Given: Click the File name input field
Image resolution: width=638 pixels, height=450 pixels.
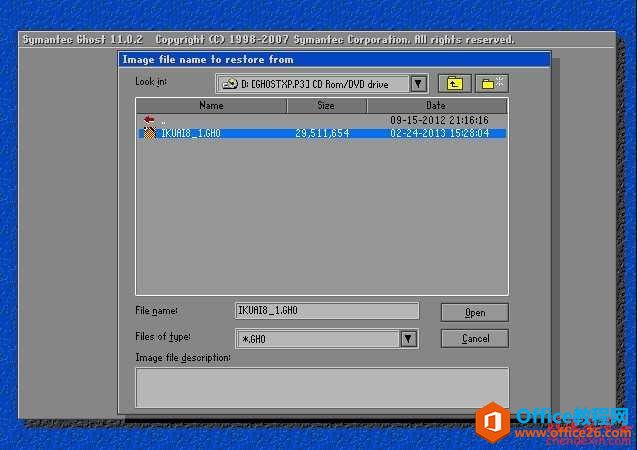Looking at the screenshot, I should point(327,311).
